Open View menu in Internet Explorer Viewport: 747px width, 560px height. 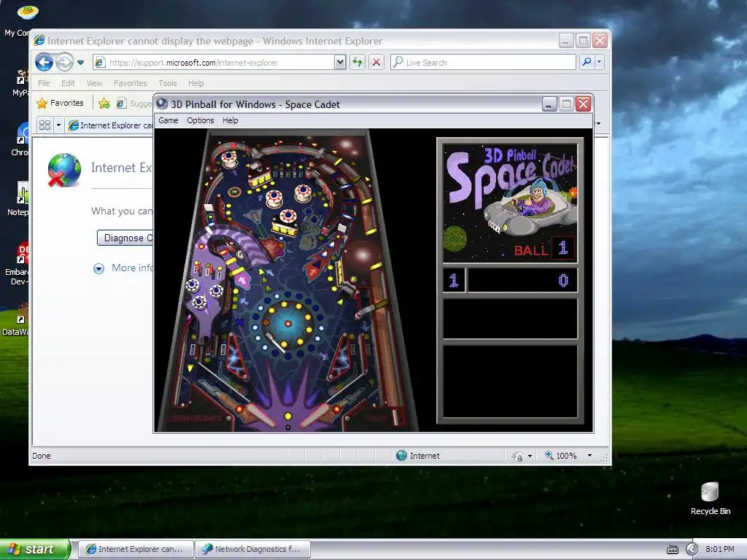click(x=94, y=83)
